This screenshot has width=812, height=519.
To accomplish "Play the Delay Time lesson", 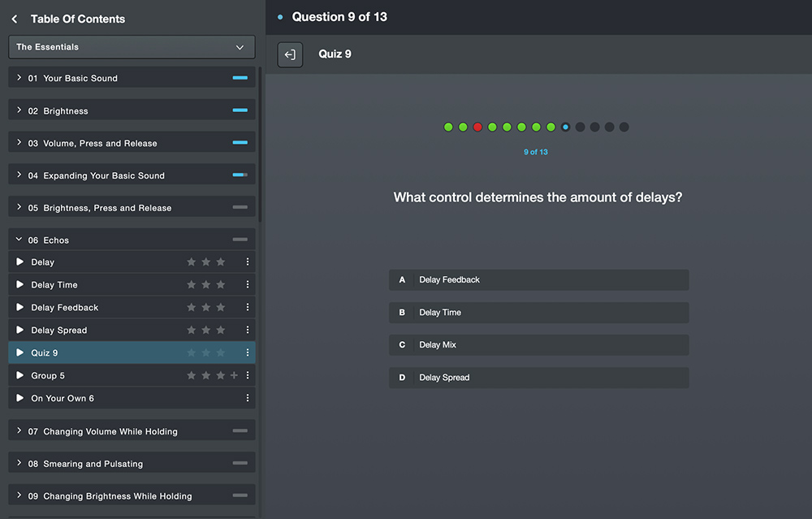I will pos(21,284).
